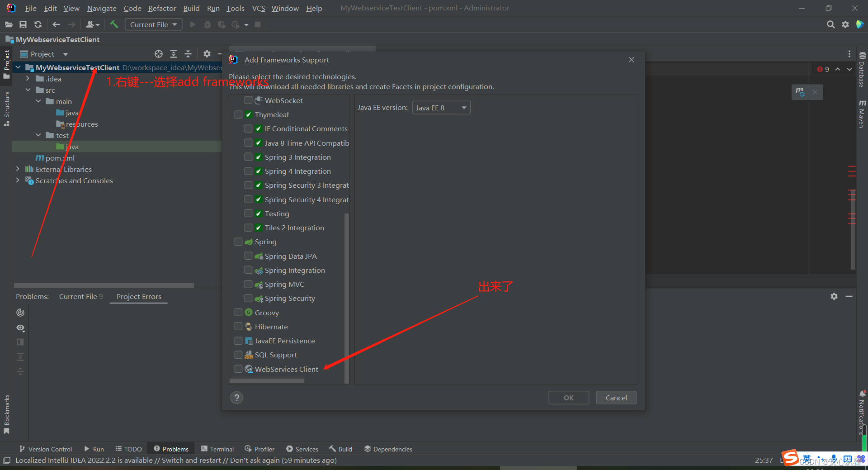Open the VCS menu
Image resolution: width=868 pixels, height=470 pixels.
point(258,8)
